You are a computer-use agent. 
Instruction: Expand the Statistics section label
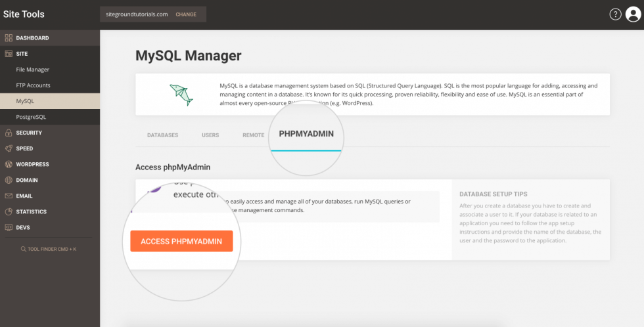[x=32, y=211]
